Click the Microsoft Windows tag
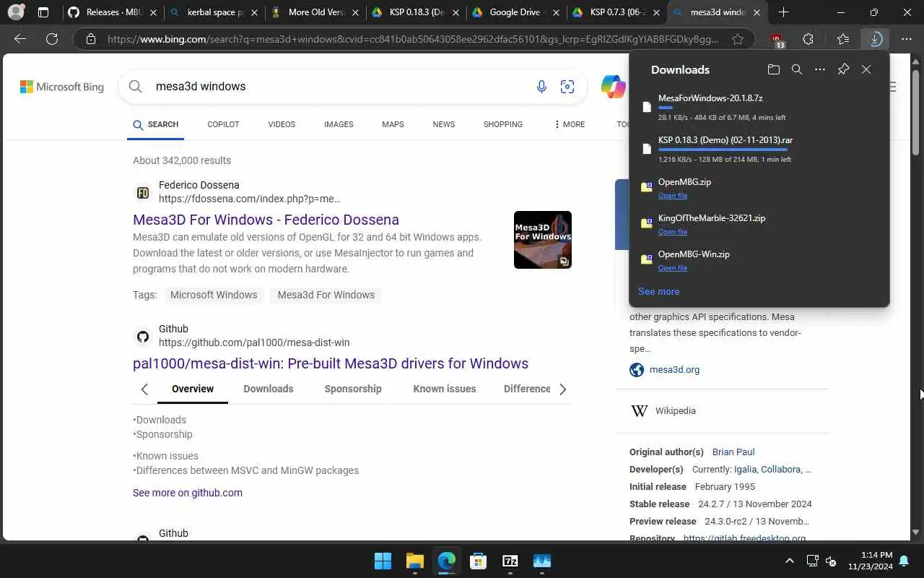 (x=214, y=295)
